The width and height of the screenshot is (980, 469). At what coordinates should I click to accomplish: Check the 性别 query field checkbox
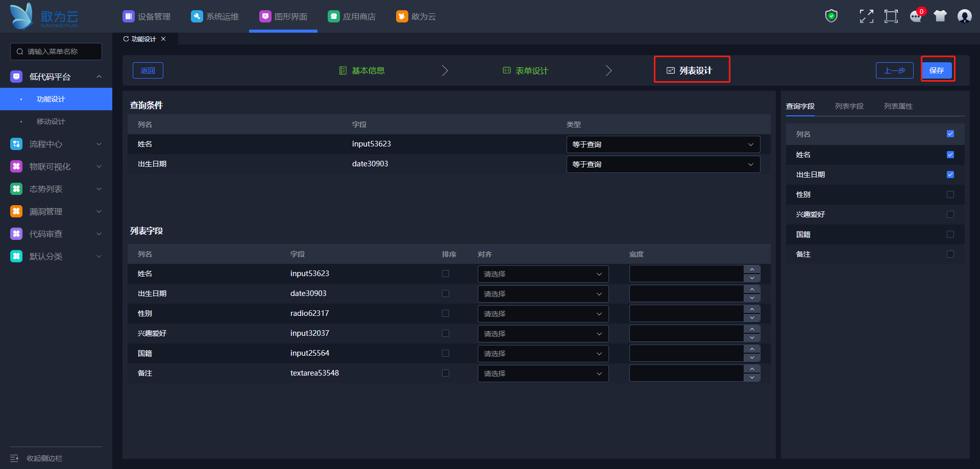click(950, 194)
